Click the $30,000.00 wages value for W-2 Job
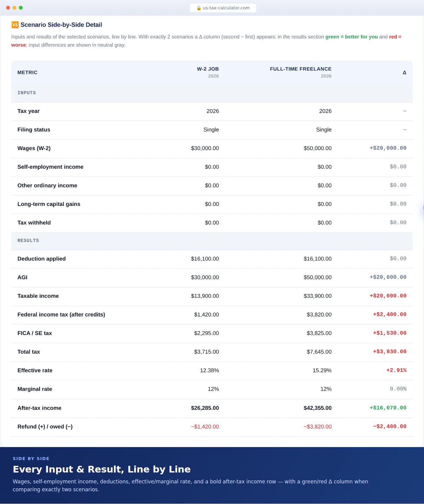424x504 pixels. pos(205,148)
